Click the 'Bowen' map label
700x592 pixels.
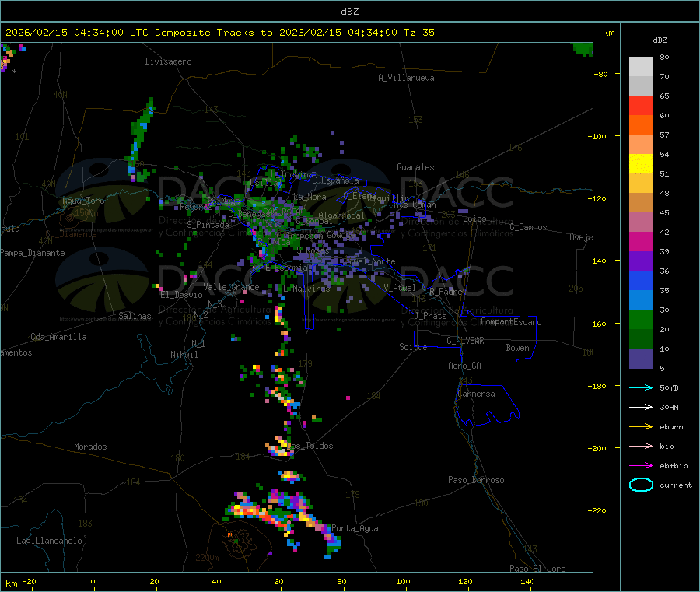point(517,347)
